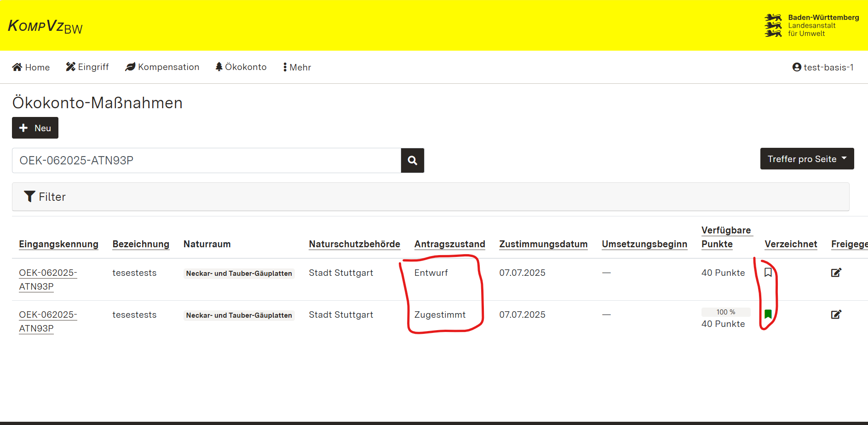Open the Kompensation menu item
Viewport: 868px width, 425px height.
click(x=162, y=67)
